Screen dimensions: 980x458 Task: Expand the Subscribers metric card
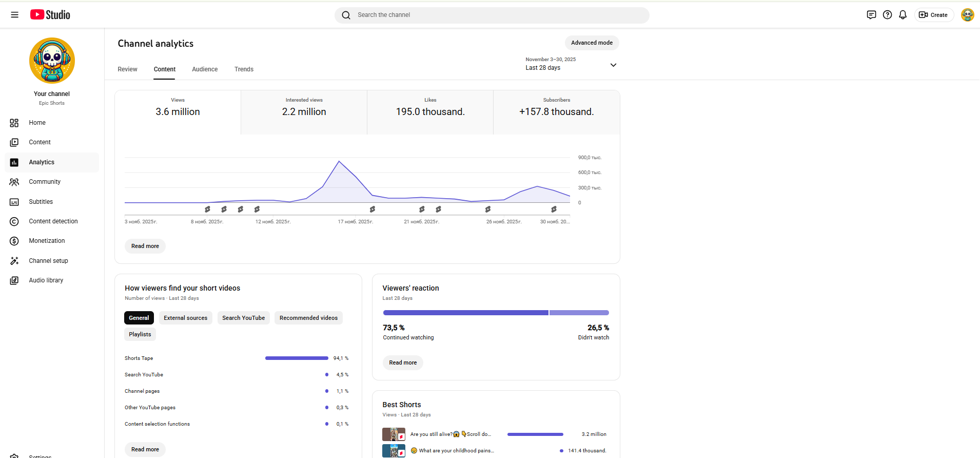tap(556, 112)
